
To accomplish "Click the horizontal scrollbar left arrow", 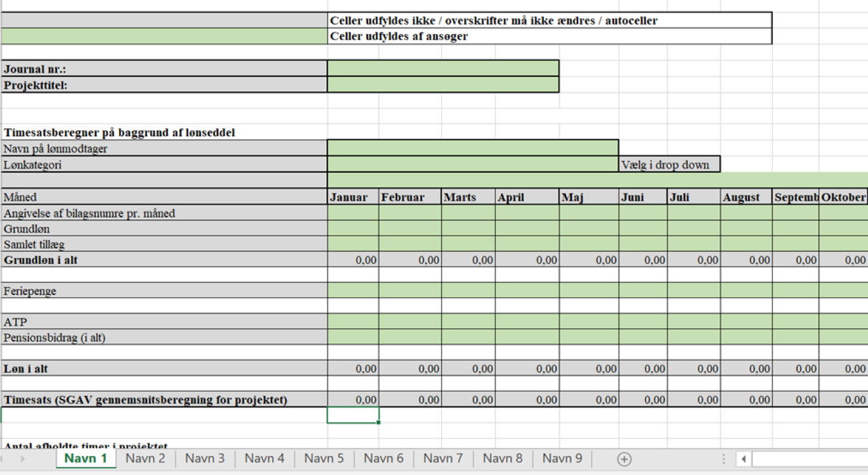I will click(743, 459).
